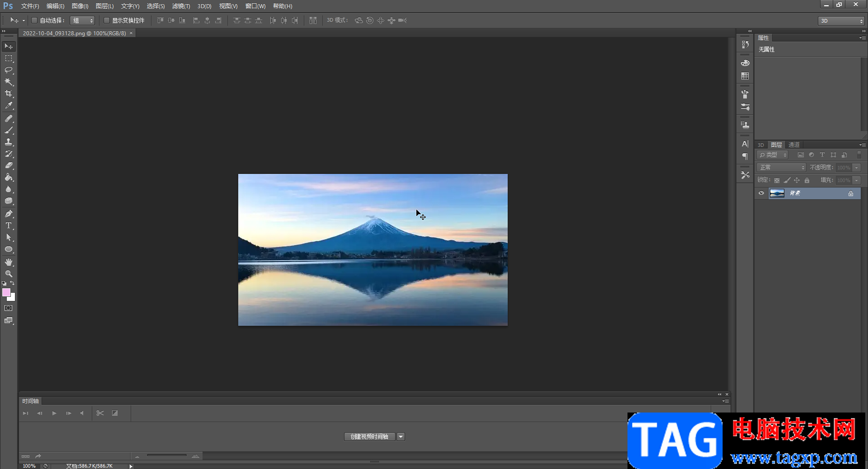Select the Zoom tool
This screenshot has height=469, width=868.
9,274
